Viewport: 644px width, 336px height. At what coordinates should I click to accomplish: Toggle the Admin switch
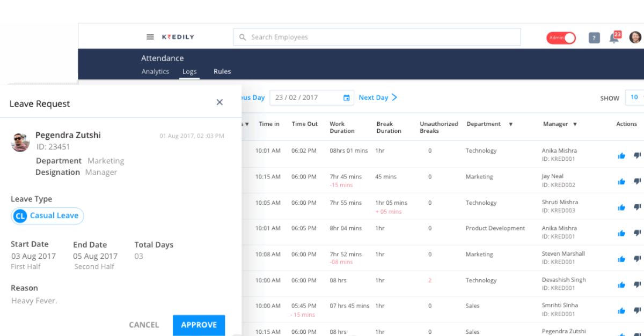tap(560, 38)
